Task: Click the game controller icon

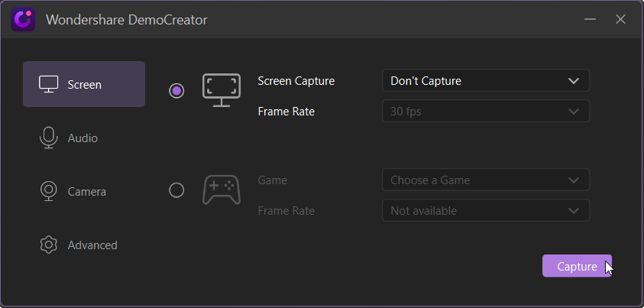Action: point(222,190)
